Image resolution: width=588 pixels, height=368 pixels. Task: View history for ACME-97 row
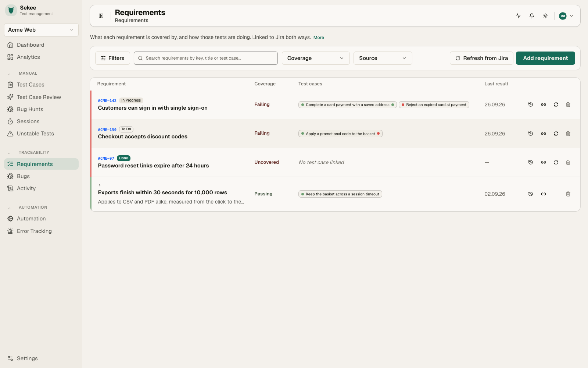click(x=531, y=162)
